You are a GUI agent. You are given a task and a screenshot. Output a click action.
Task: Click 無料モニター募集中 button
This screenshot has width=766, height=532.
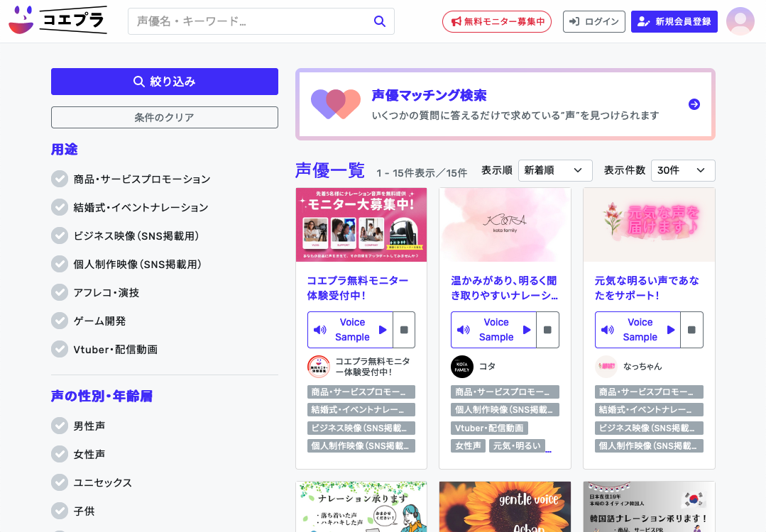[x=497, y=21]
